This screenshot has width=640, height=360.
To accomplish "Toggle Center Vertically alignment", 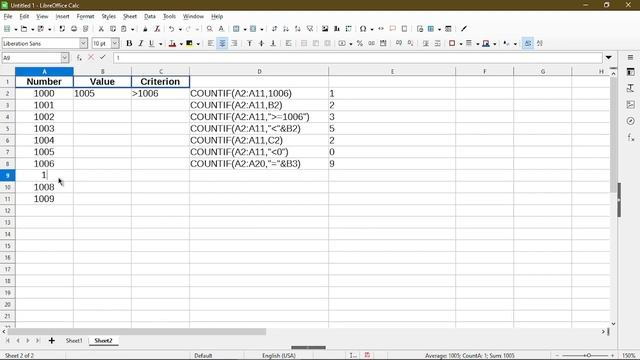I will (x=261, y=43).
